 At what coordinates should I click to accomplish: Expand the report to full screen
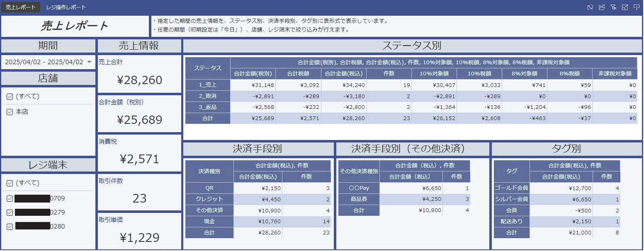coord(625,7)
